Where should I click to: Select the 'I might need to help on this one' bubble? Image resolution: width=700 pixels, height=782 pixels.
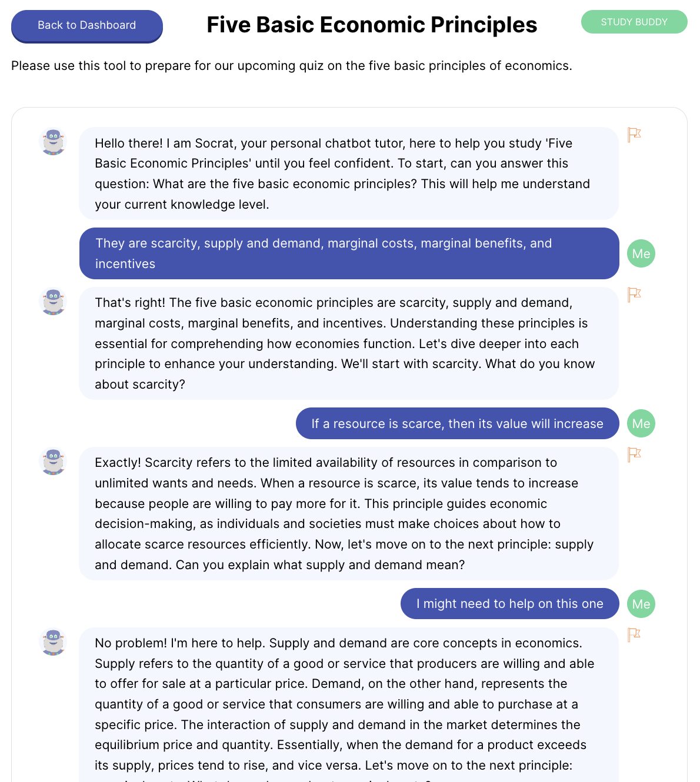click(x=509, y=604)
